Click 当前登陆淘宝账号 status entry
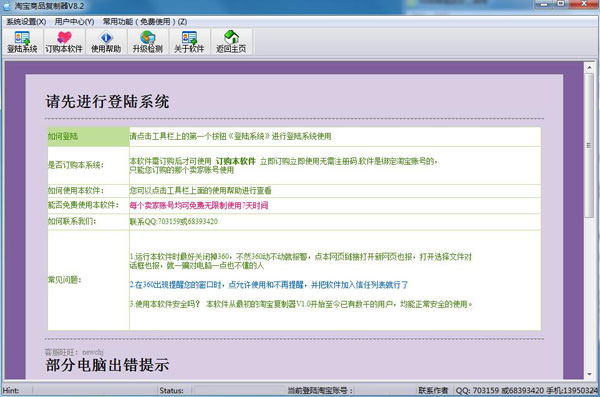Viewport: 600px width, 397px height. 320,390
